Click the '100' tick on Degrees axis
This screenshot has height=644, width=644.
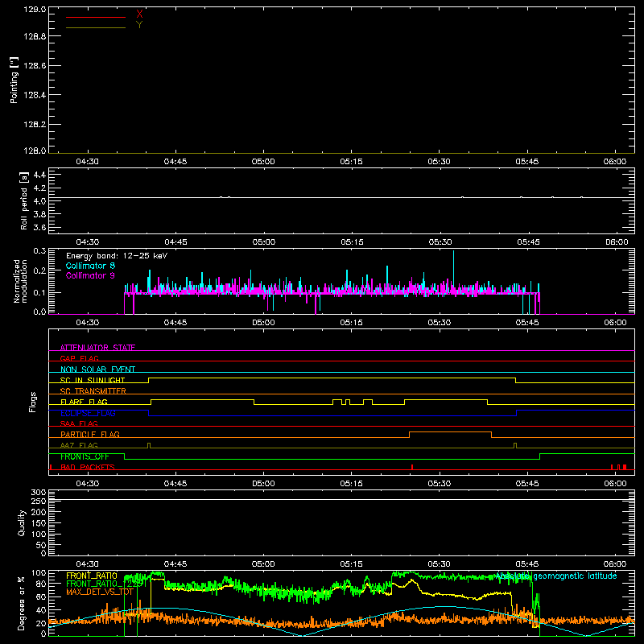click(39, 573)
